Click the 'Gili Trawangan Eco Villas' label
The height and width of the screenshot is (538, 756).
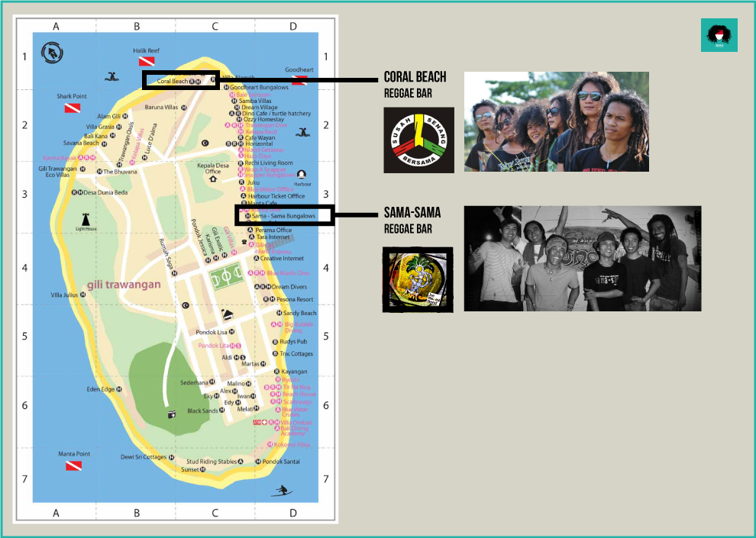click(x=57, y=172)
